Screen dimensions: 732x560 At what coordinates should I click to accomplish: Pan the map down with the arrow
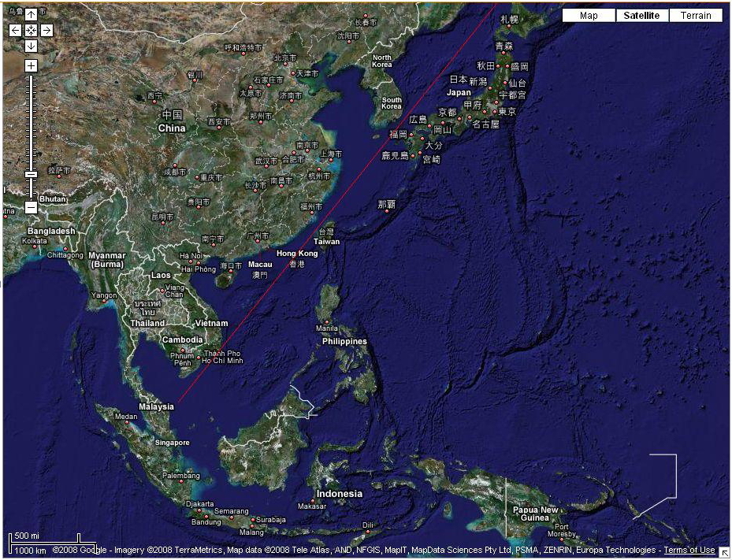[31, 46]
